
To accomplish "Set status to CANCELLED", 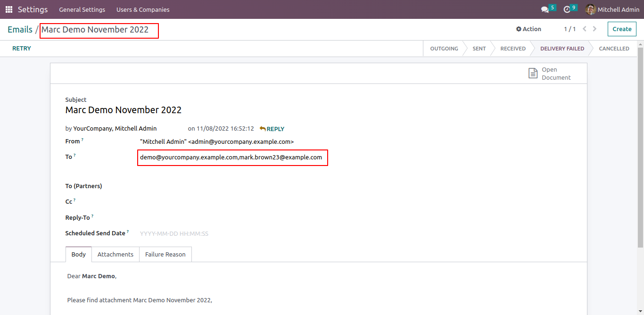I will point(614,49).
